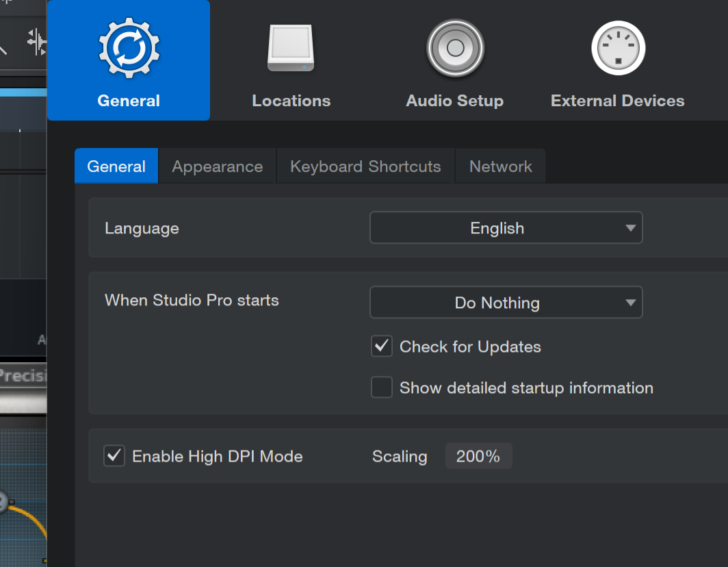Click the Locations label
The width and height of the screenshot is (728, 567).
pyautogui.click(x=291, y=101)
